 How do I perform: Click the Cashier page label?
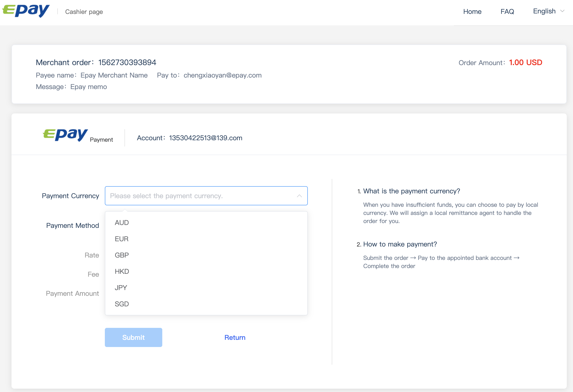coord(84,12)
